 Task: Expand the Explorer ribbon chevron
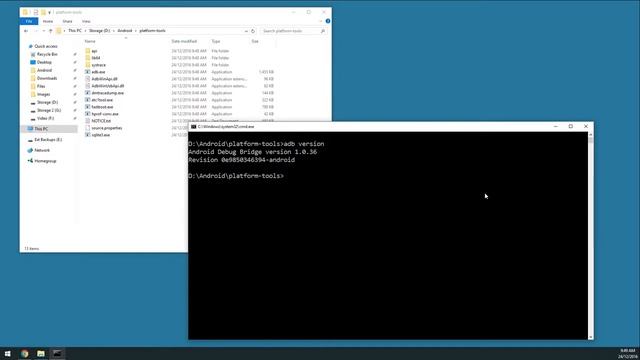coord(321,21)
